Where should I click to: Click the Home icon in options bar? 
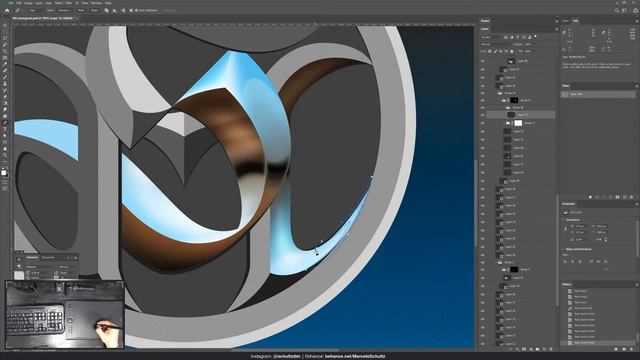(7, 10)
